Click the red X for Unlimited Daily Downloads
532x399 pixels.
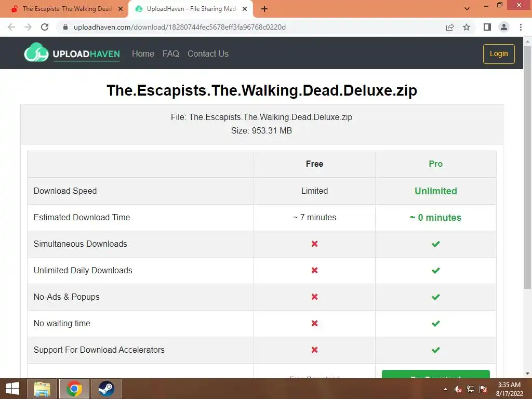pos(314,270)
